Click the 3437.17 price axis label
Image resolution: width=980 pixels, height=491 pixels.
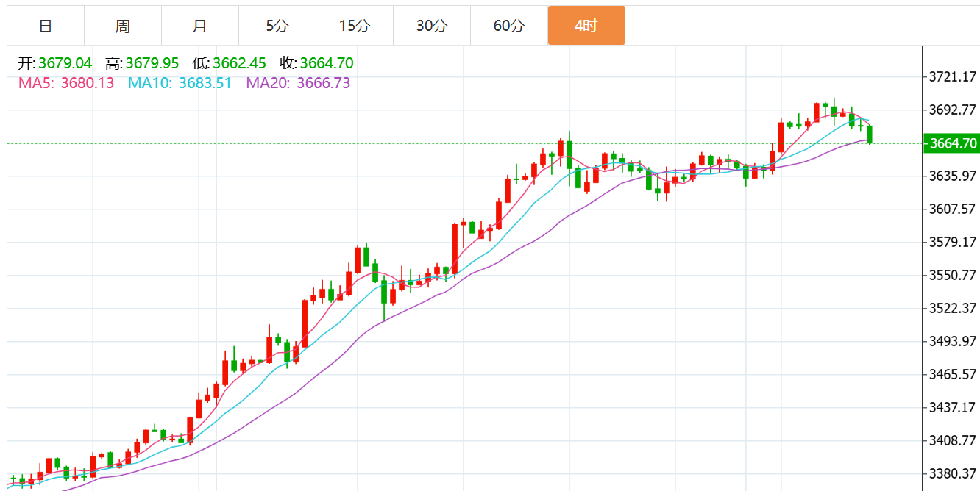pyautogui.click(x=953, y=407)
